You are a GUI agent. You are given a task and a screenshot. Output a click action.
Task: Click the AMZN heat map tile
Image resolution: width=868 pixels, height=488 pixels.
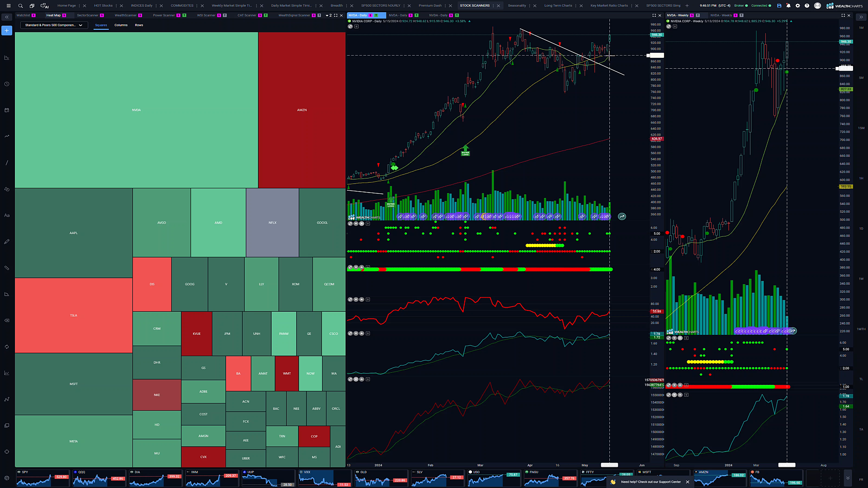[x=302, y=110]
